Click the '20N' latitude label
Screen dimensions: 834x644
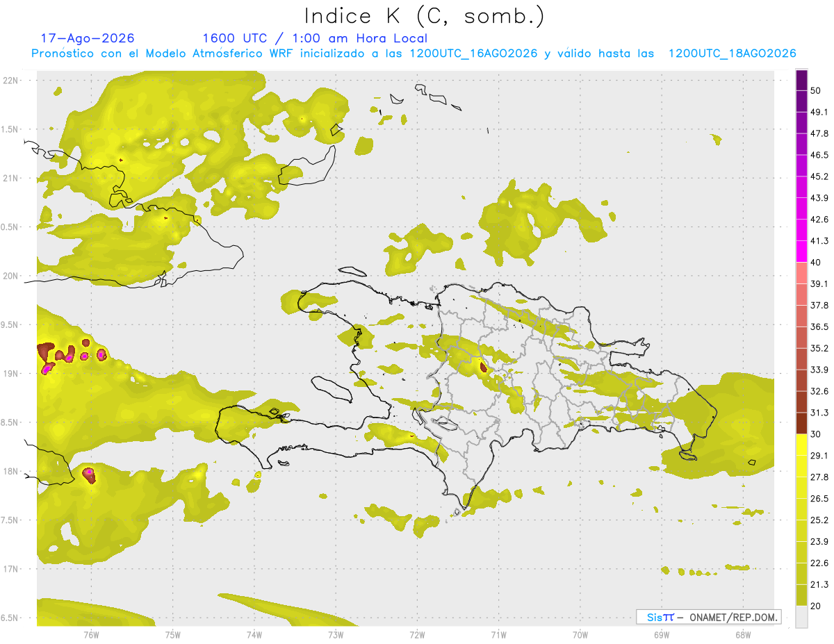tap(10, 276)
